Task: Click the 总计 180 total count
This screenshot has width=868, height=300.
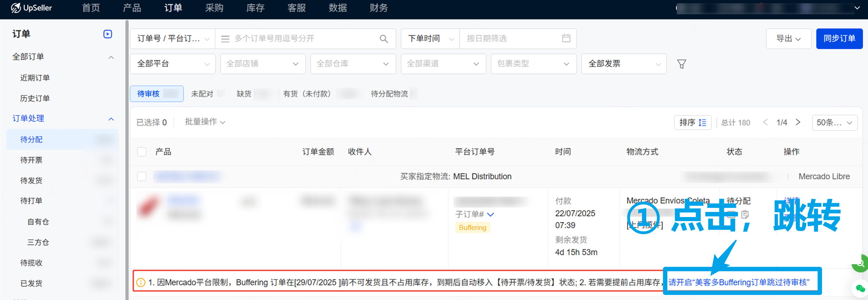Action: click(735, 122)
